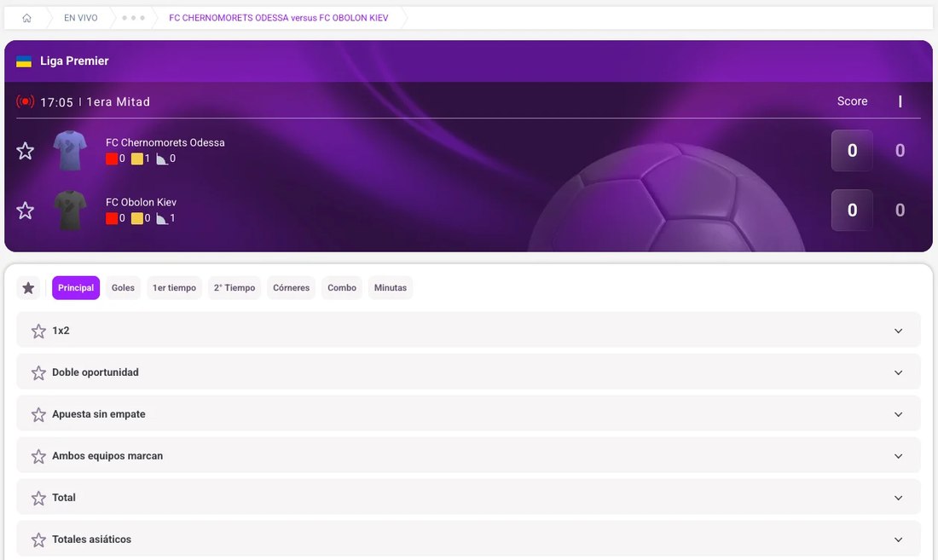Viewport: 938px width, 560px height.
Task: Open the Liga Premier league title
Action: (x=74, y=61)
